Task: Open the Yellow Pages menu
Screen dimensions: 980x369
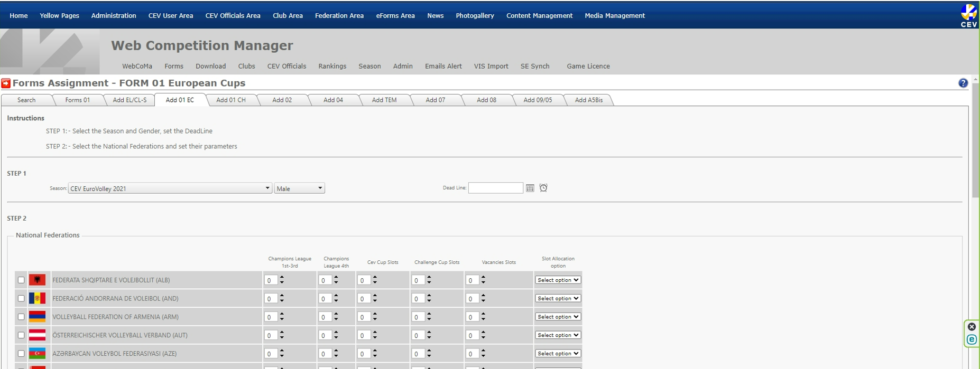Action: point(59,15)
